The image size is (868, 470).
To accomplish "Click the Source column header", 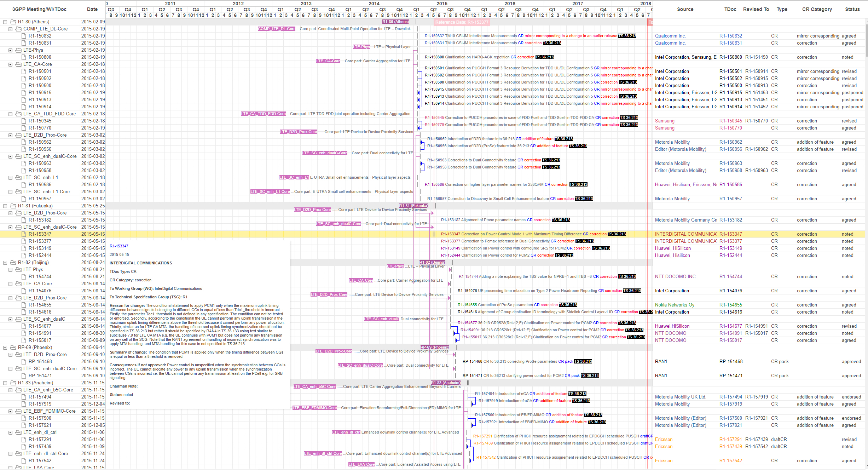I will click(x=685, y=10).
